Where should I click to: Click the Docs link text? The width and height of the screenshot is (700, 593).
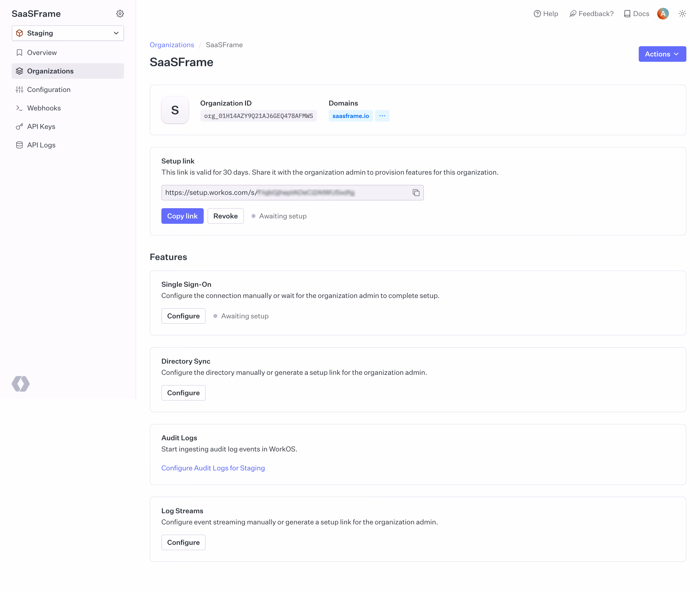coord(641,14)
